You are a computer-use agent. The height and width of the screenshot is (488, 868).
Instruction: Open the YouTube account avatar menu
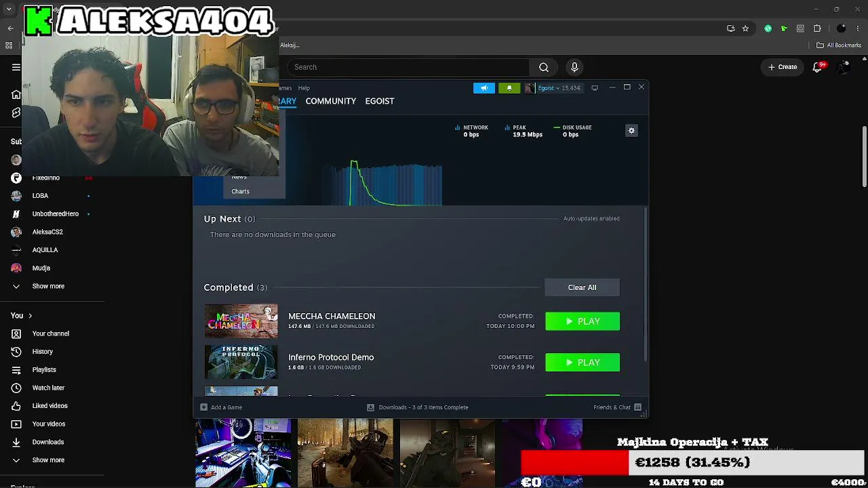click(844, 67)
